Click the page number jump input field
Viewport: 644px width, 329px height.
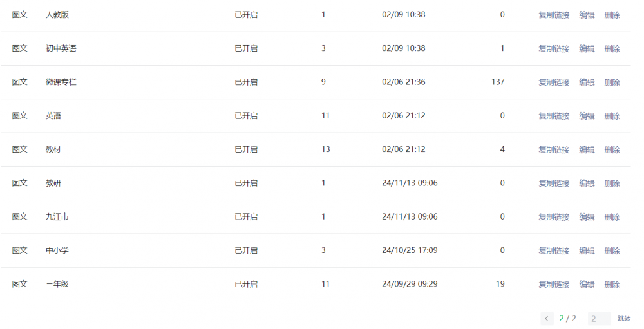(x=599, y=319)
